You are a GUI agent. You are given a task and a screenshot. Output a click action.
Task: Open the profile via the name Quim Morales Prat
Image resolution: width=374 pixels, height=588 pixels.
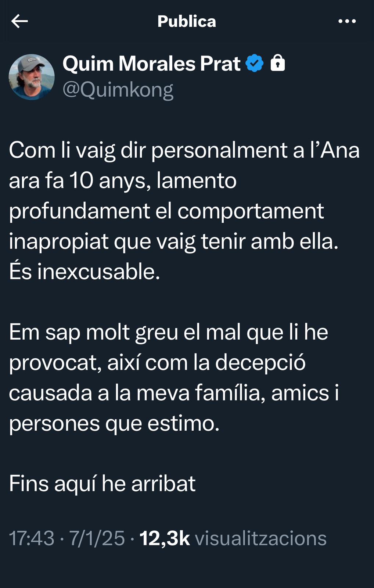151,64
